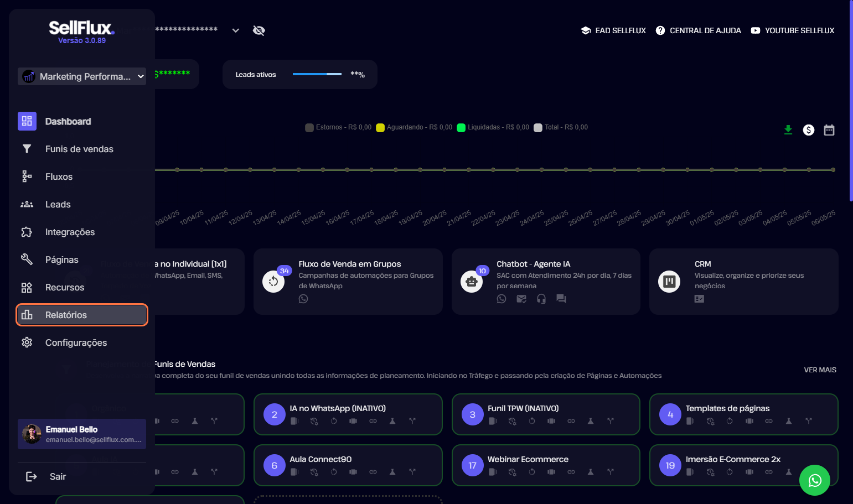Screen dimensions: 853x504
Task: Toggle hidden values with crossed-eye icon
Action: coord(259,30)
